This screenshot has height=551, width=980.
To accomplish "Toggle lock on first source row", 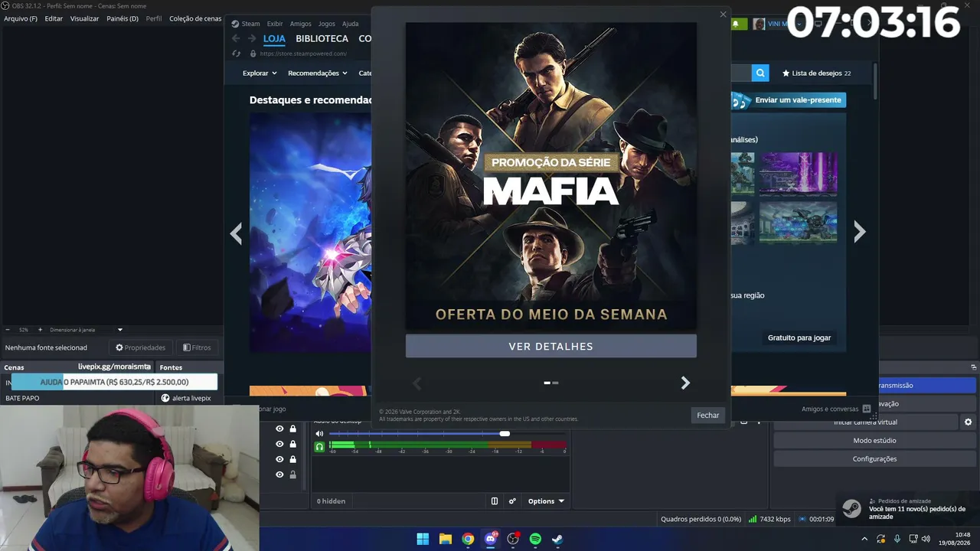I will [292, 429].
